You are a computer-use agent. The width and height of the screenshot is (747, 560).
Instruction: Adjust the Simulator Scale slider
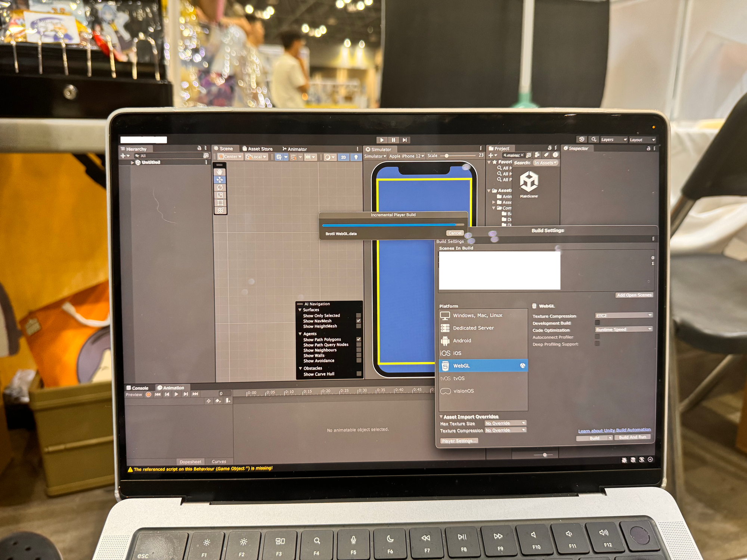(x=447, y=156)
